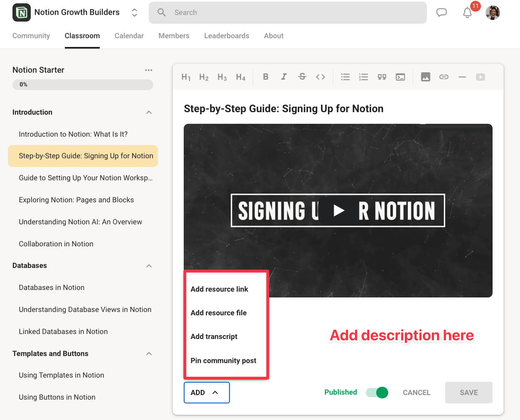Open the Notion Growth Builders community switcher
The image size is (520, 420).
click(x=134, y=12)
